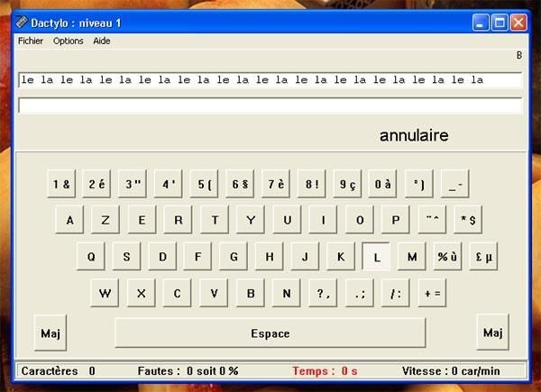Click the K key
The image size is (541, 392).
341,257
